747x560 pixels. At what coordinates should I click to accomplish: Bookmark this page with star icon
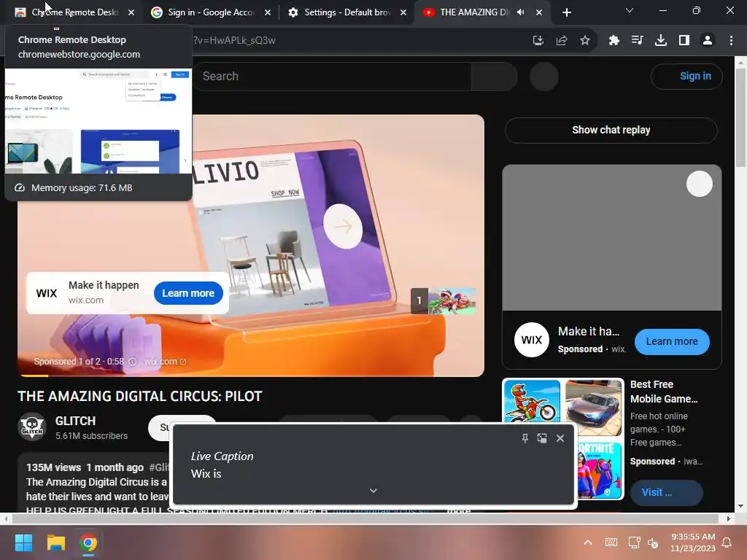585,41
